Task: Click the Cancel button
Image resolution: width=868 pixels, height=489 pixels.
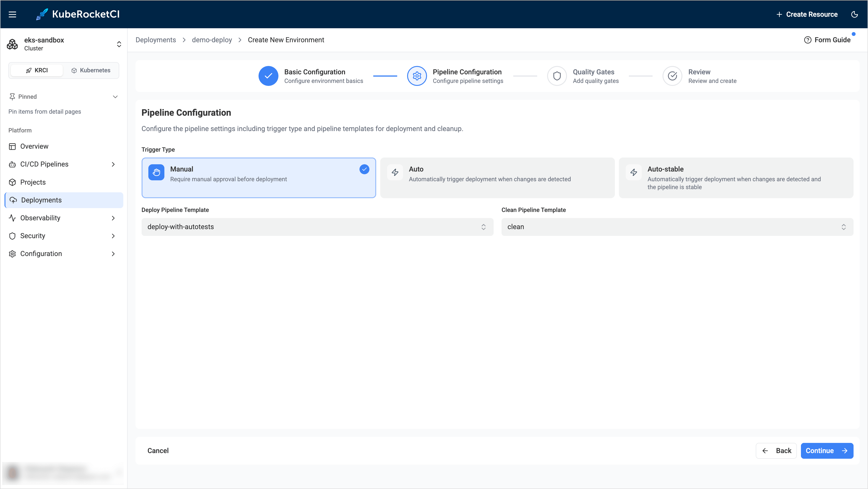Action: (158, 451)
